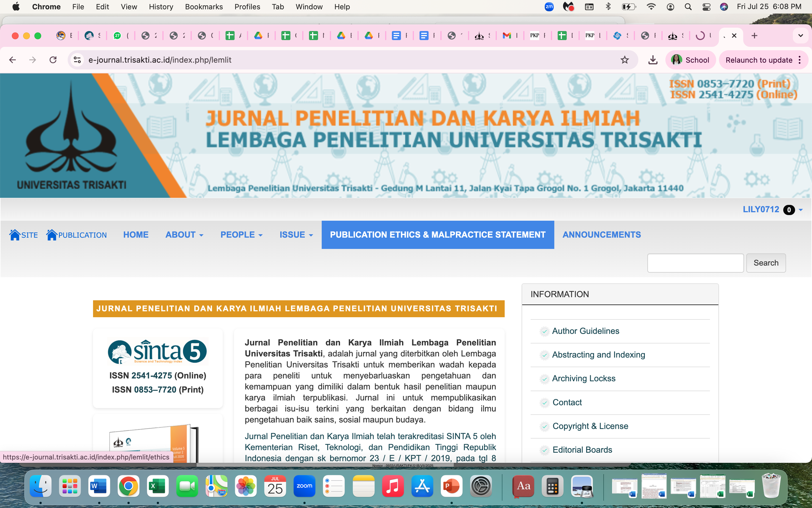Open Author Guidelines link

tap(586, 331)
